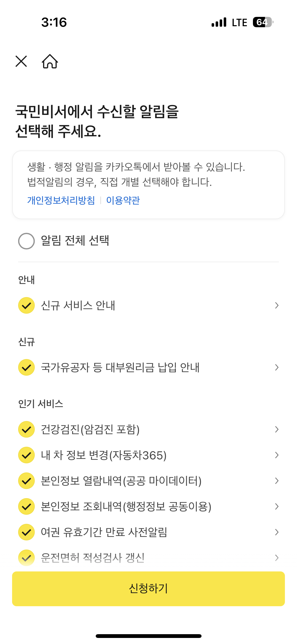This screenshot has width=297, height=644.
Task: Open details chevron for 건강검진
Action: coord(277,429)
